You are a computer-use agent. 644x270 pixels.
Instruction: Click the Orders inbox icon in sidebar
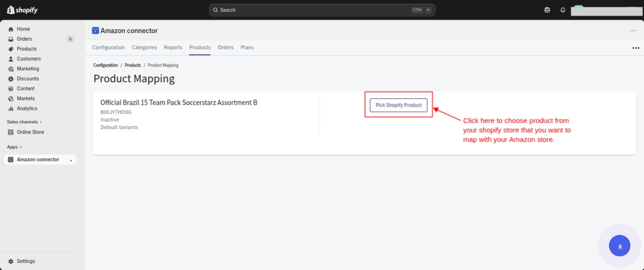pyautogui.click(x=11, y=39)
